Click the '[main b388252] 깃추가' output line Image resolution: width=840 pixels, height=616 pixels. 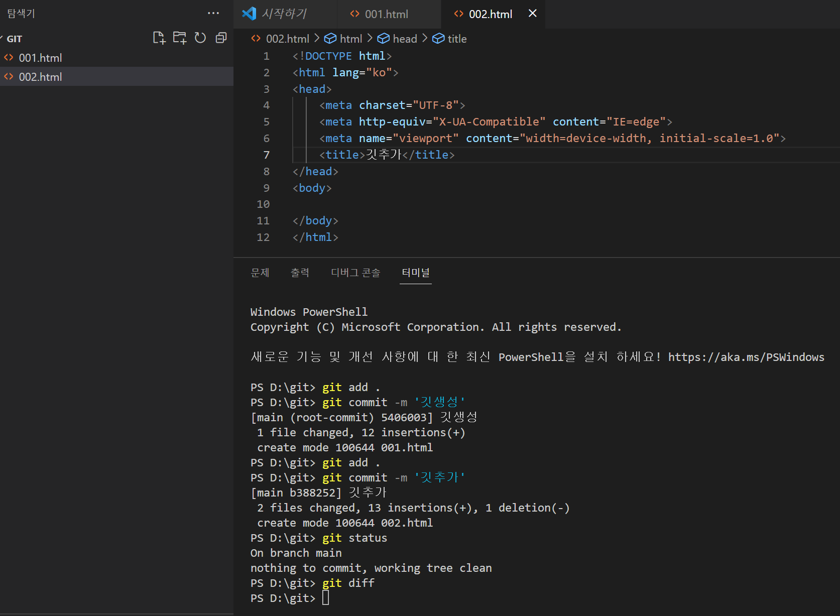tap(318, 493)
